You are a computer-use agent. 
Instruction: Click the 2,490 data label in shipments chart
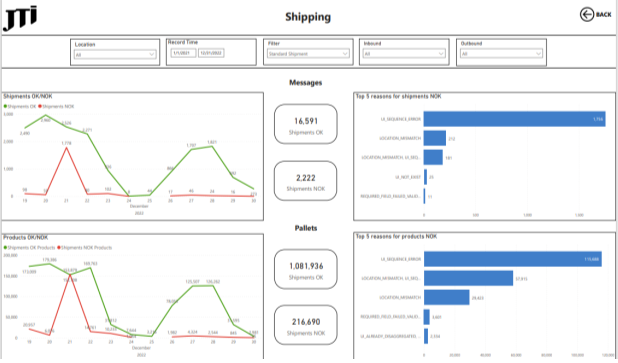[x=25, y=134]
